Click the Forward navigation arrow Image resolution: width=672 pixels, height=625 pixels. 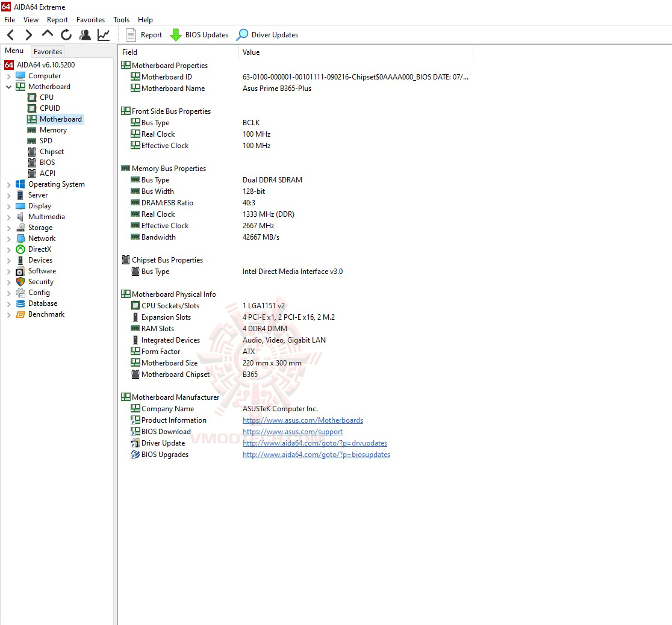[29, 35]
